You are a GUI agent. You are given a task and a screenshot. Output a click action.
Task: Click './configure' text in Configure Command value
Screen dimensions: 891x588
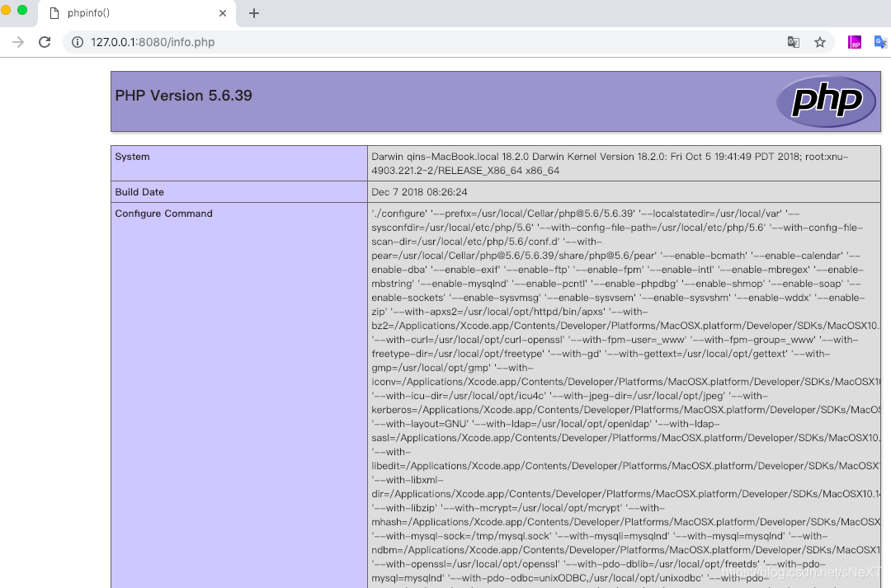click(399, 214)
